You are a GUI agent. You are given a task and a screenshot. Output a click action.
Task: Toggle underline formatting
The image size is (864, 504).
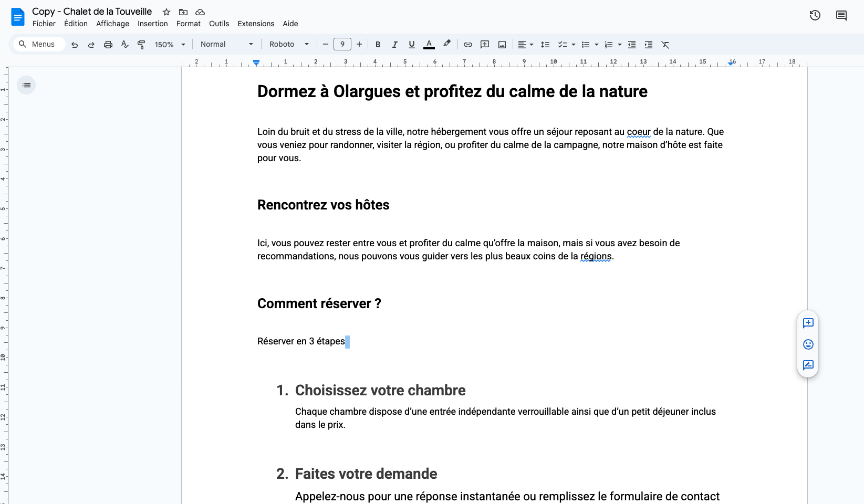point(412,45)
